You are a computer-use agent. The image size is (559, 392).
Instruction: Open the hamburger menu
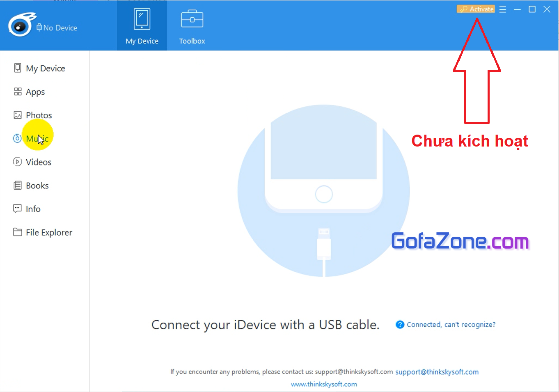point(503,9)
